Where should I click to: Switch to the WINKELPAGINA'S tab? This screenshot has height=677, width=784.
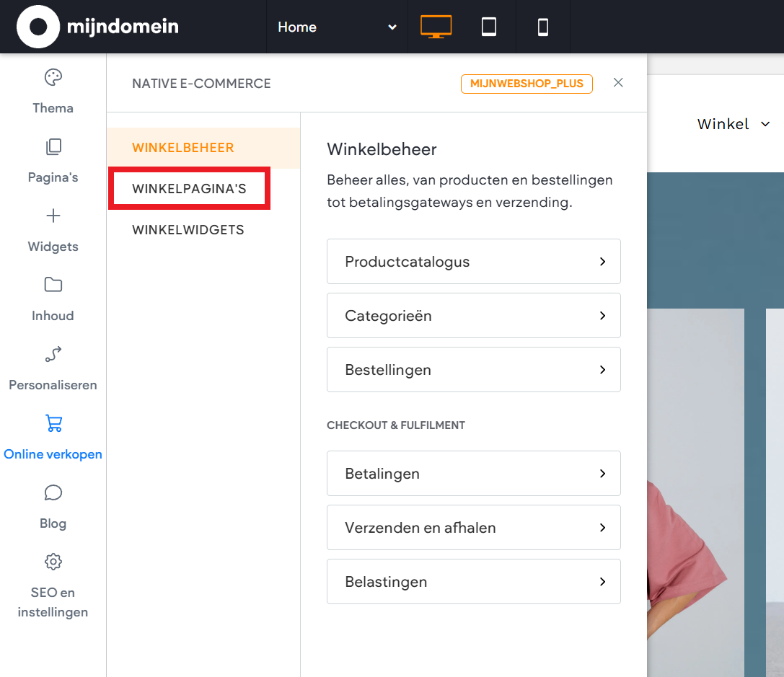coord(189,188)
